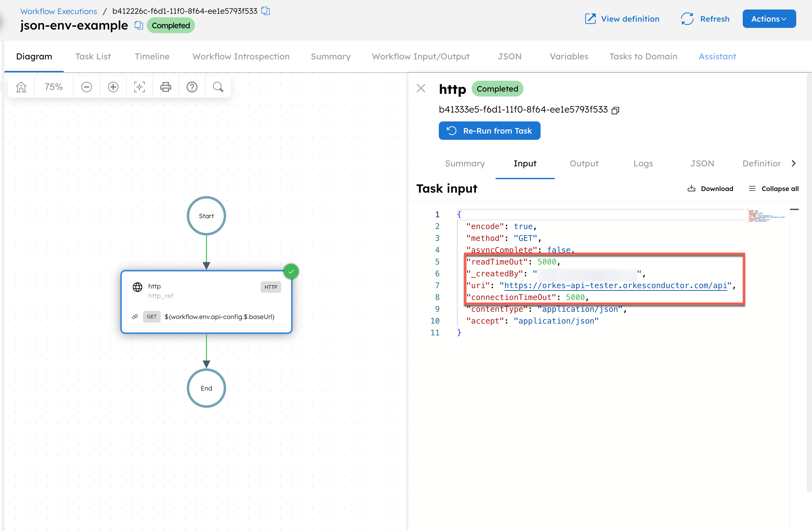The height and width of the screenshot is (531, 812).
Task: Open the Actions dropdown
Action: (769, 19)
